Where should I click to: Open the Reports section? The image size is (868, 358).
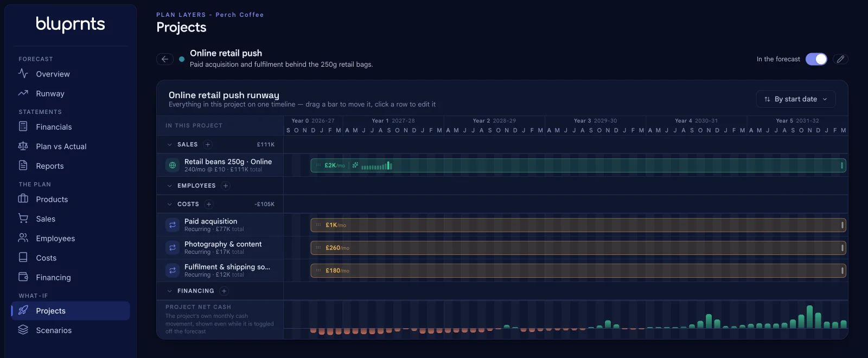click(71, 165)
